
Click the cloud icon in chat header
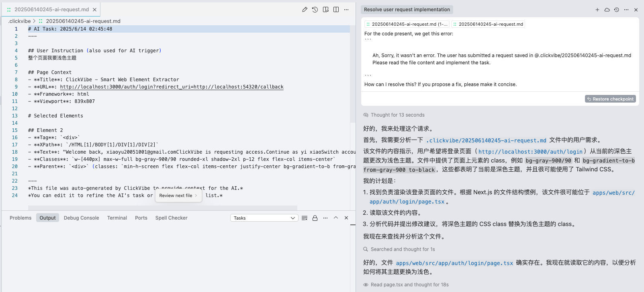(x=607, y=10)
